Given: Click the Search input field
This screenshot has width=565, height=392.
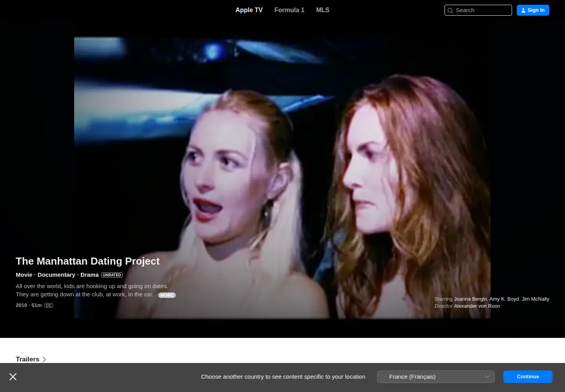Looking at the screenshot, I should click(478, 10).
